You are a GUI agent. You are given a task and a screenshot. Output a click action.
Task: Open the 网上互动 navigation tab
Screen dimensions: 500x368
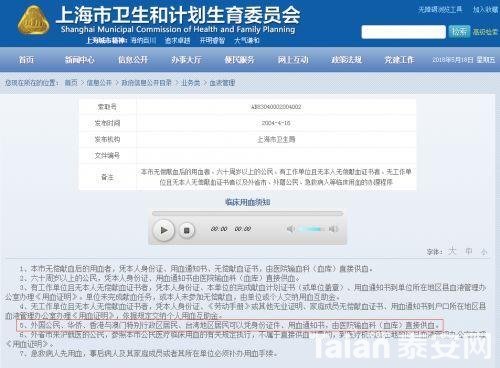293,60
